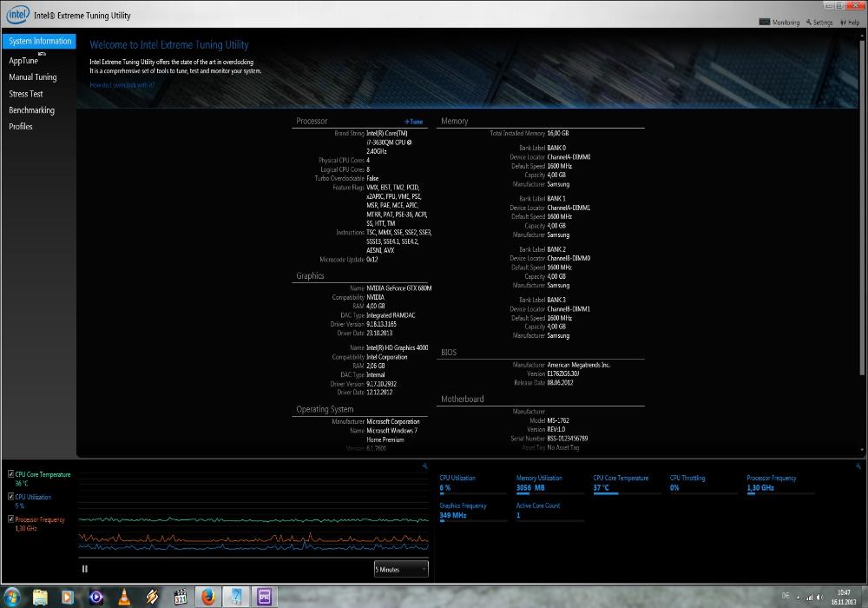Viewport: 868px width, 608px height.
Task: Switch to the question-mark app in taskbar
Action: point(236,597)
